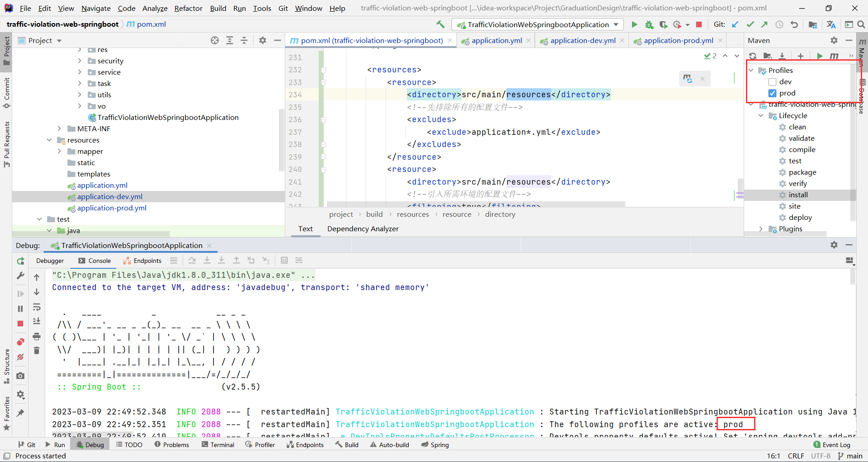Click the Build project hammer icon
Image resolution: width=868 pixels, height=462 pixels.
tap(440, 24)
